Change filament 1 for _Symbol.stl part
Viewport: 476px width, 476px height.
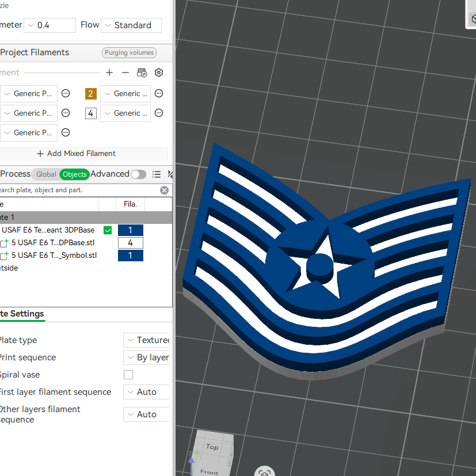(131, 256)
